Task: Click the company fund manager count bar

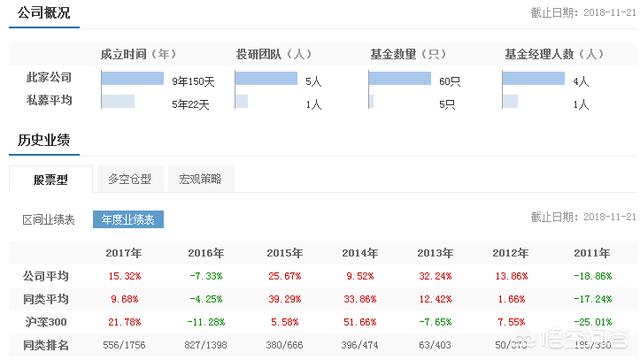Action: [x=533, y=78]
